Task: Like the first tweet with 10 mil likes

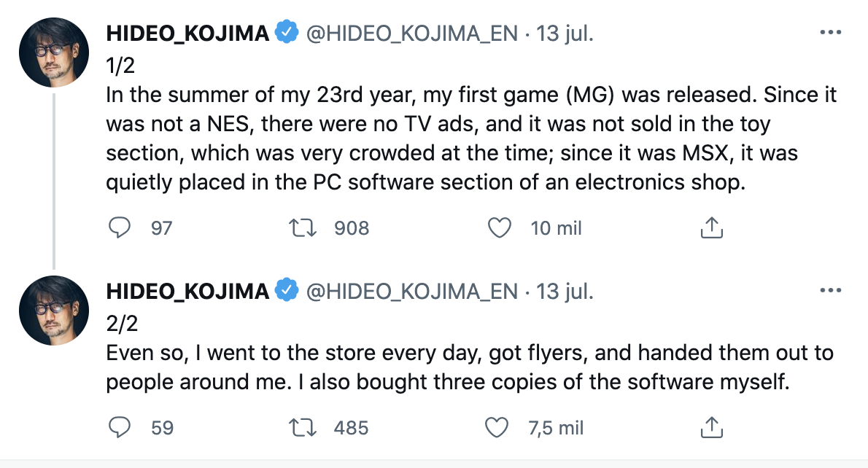Action: 499,228
